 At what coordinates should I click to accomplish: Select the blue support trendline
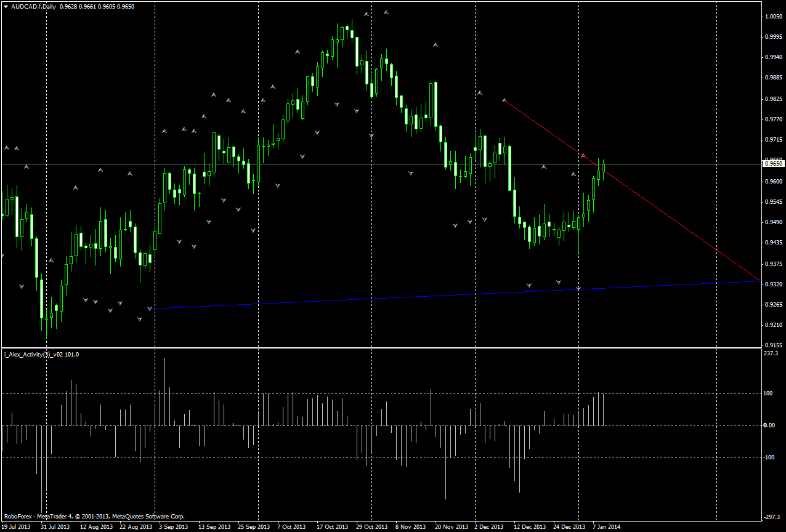pyautogui.click(x=457, y=295)
